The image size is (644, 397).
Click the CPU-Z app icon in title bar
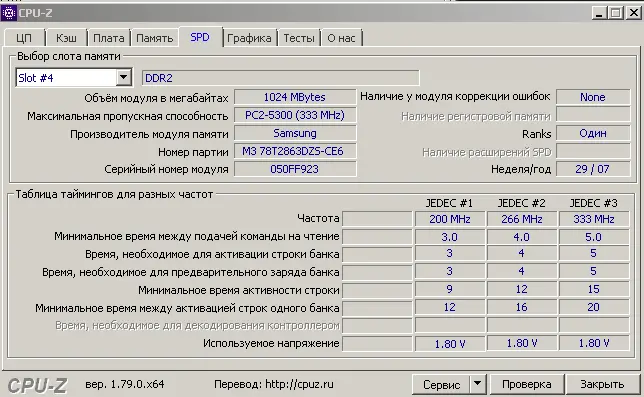pos(9,13)
